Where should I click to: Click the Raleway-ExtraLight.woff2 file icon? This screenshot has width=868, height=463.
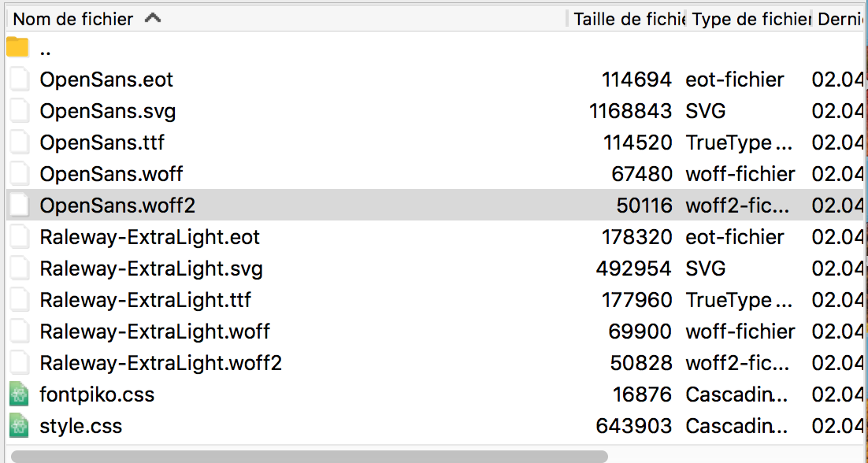click(18, 363)
